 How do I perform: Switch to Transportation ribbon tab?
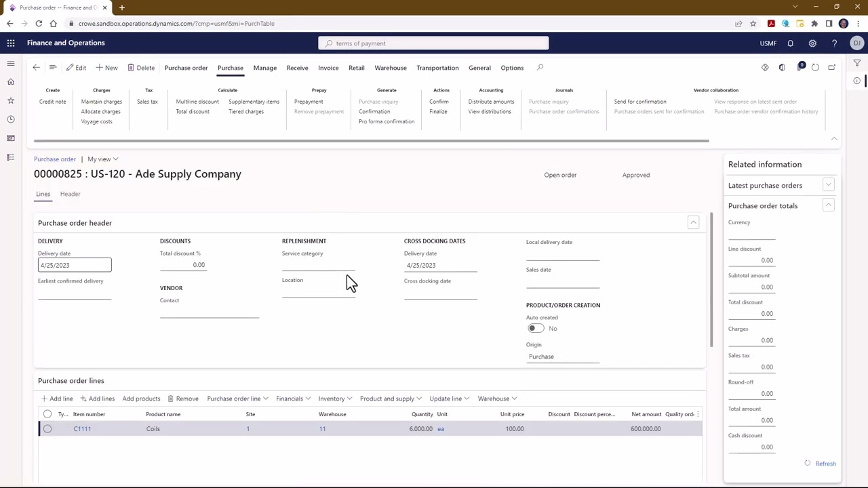tap(437, 68)
